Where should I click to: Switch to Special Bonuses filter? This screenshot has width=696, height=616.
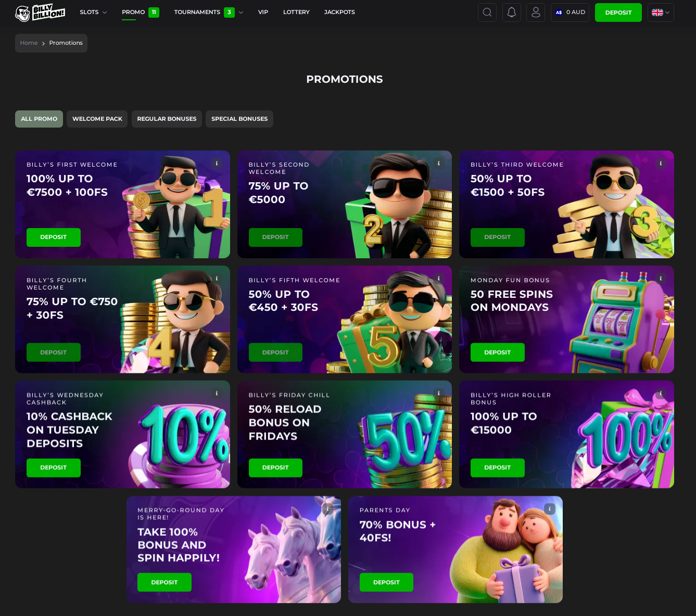click(x=239, y=119)
